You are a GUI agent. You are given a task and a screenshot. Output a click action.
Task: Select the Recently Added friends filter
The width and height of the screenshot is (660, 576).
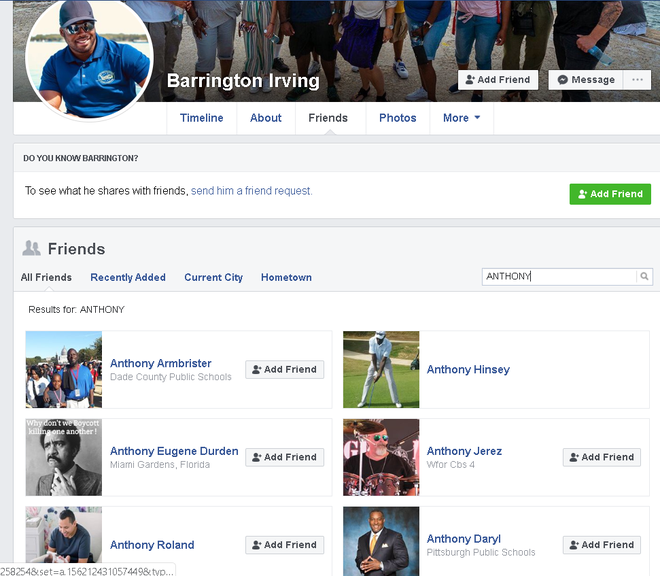[x=128, y=277]
